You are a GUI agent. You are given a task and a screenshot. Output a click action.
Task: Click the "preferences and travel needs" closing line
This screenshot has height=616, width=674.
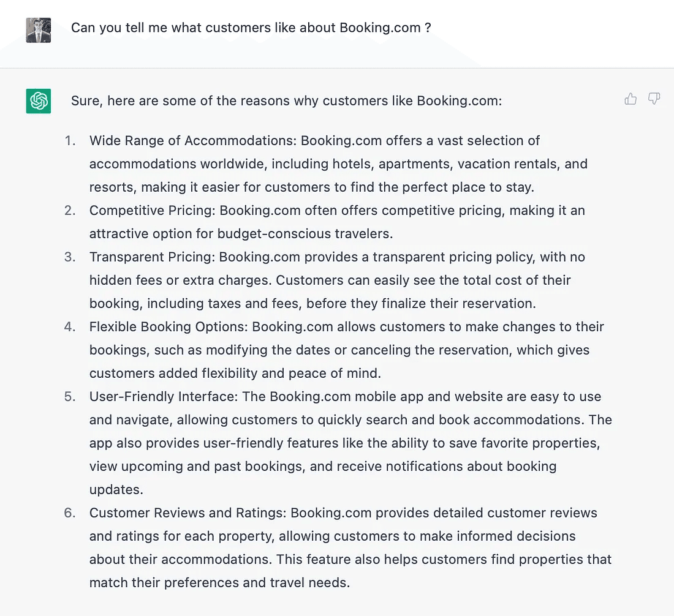click(219, 583)
